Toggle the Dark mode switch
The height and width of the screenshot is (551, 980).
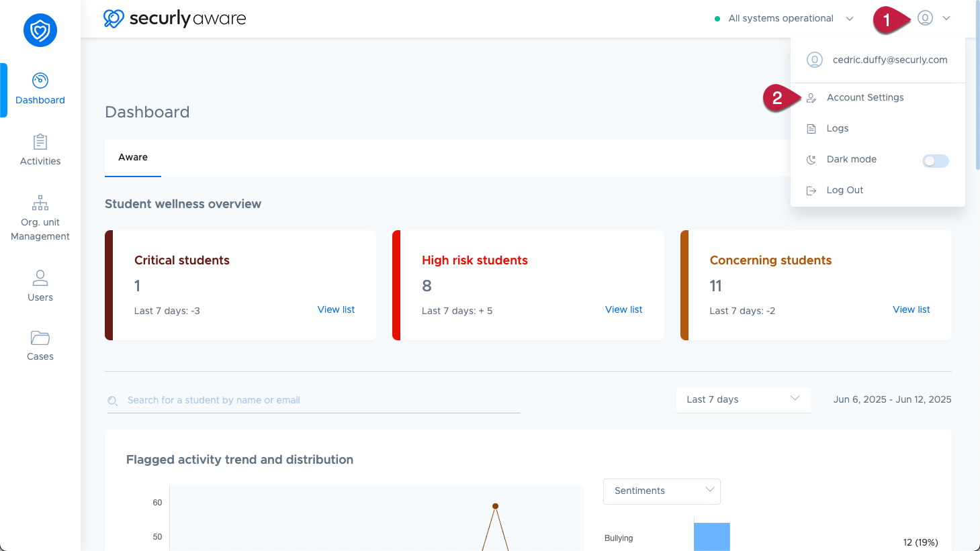(935, 160)
